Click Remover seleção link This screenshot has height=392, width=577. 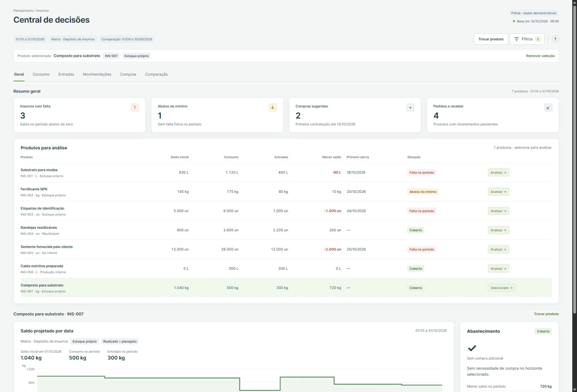(x=540, y=56)
